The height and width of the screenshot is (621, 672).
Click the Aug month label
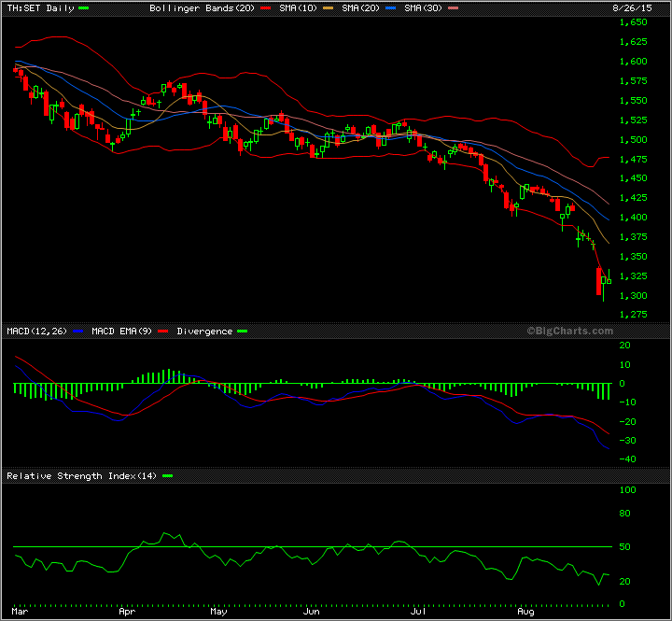(x=525, y=612)
